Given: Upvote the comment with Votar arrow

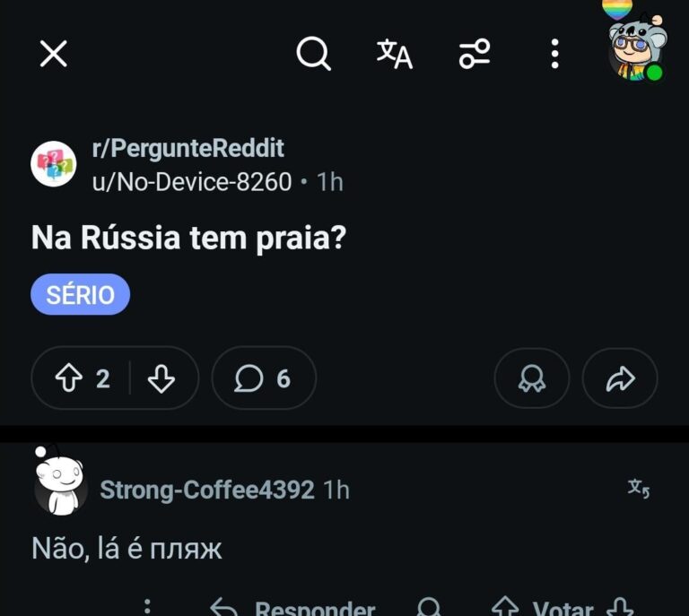Looking at the screenshot, I should pyautogui.click(x=505, y=609).
